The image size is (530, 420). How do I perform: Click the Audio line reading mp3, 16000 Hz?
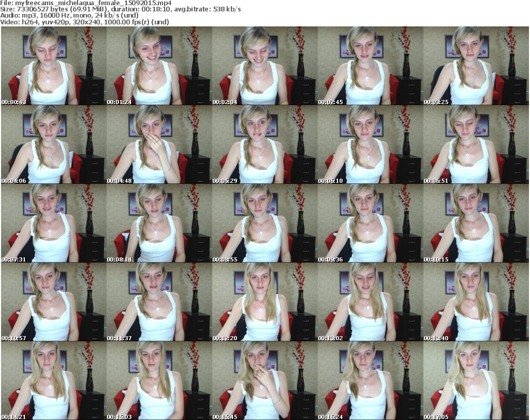(69, 16)
